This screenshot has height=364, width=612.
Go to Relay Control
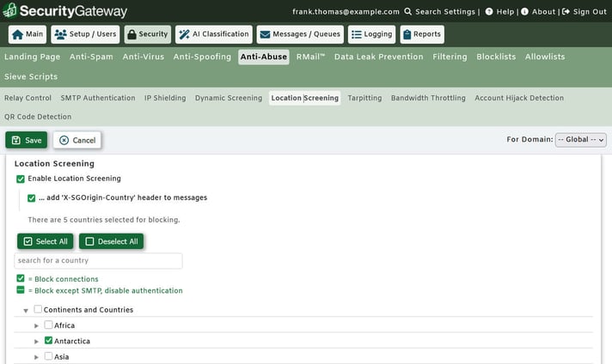(28, 98)
